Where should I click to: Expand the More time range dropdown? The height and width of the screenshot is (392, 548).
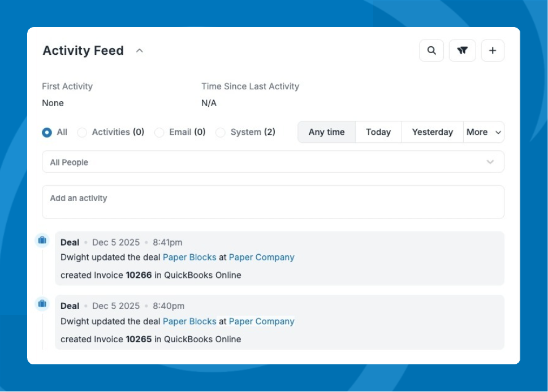point(484,132)
